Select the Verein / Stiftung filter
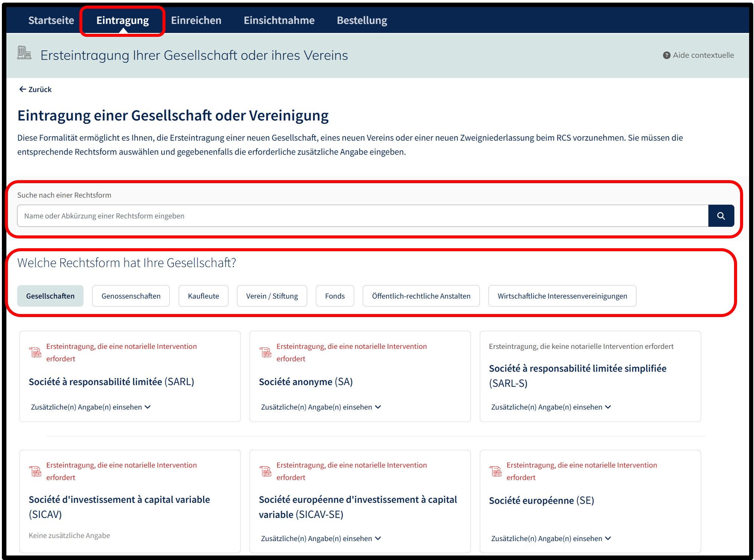This screenshot has height=560, width=754. (272, 296)
